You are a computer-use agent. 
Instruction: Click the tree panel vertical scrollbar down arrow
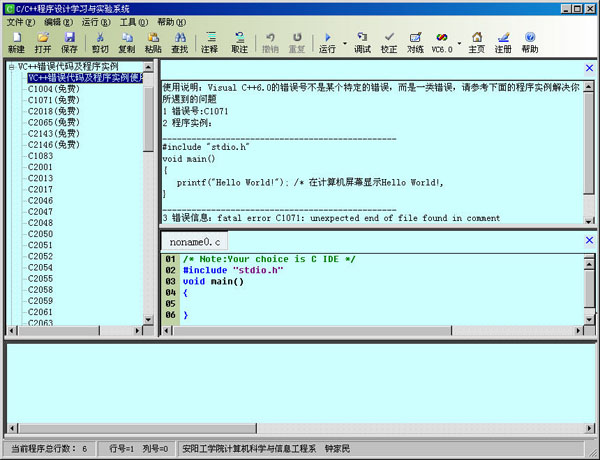[x=149, y=318]
